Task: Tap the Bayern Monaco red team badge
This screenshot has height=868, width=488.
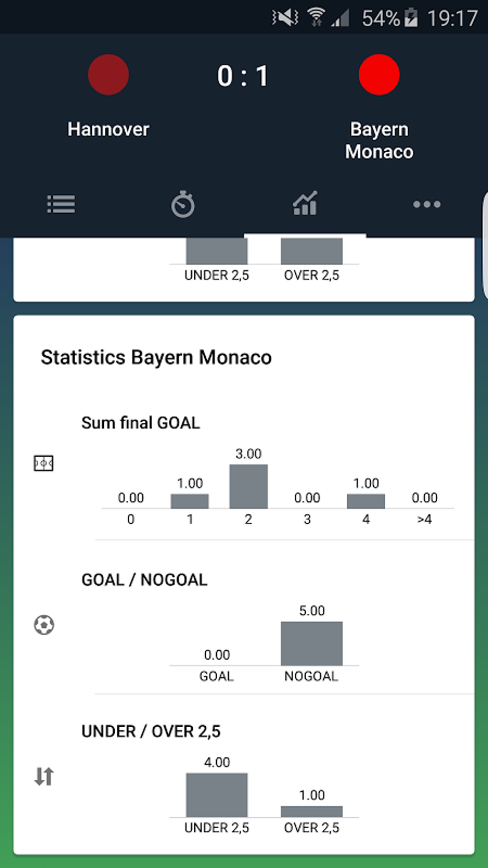Action: coord(379,75)
